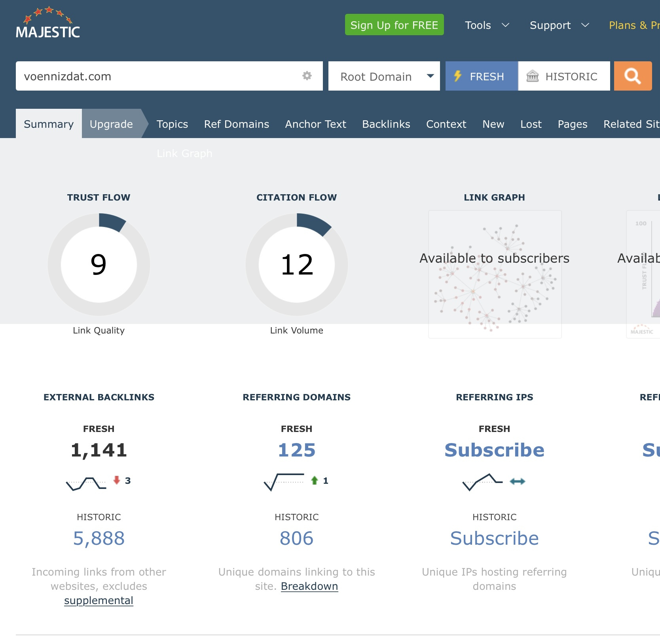Click the Historic building icon
The height and width of the screenshot is (644, 660).
(533, 76)
